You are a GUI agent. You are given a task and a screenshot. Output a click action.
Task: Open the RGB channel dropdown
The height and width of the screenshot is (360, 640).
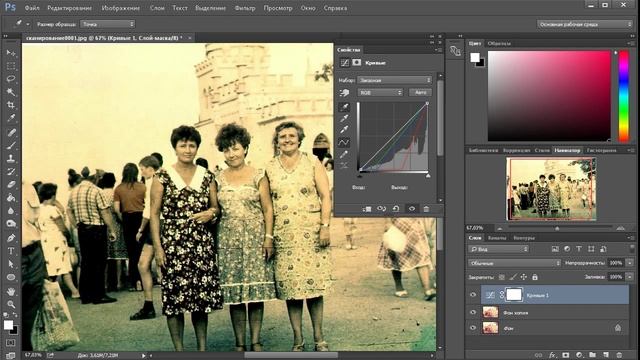pyautogui.click(x=380, y=93)
